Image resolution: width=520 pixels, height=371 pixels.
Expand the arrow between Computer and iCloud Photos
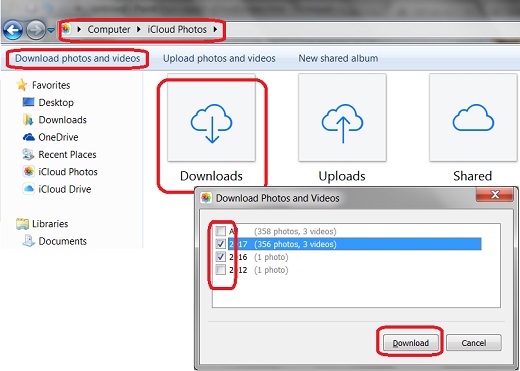[x=139, y=29]
